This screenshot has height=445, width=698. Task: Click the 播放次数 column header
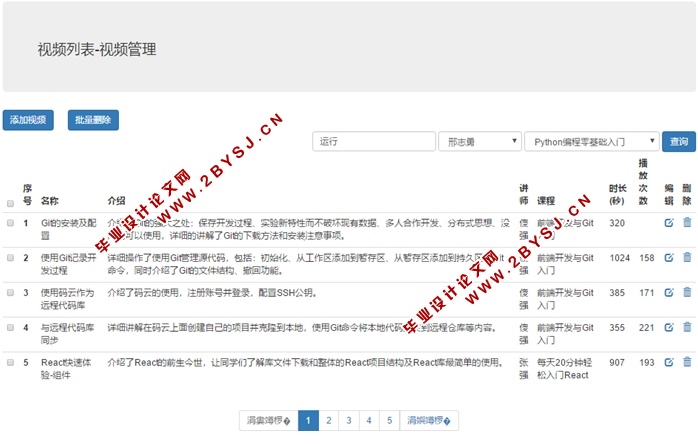(x=643, y=182)
